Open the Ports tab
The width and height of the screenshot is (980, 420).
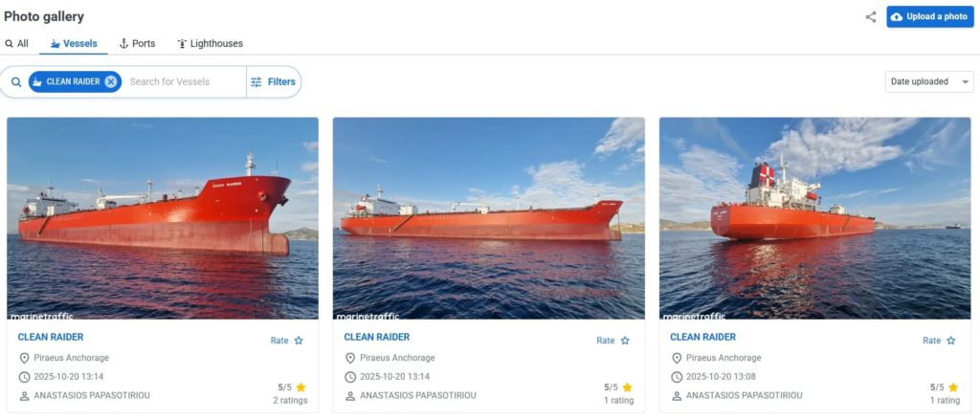(137, 43)
